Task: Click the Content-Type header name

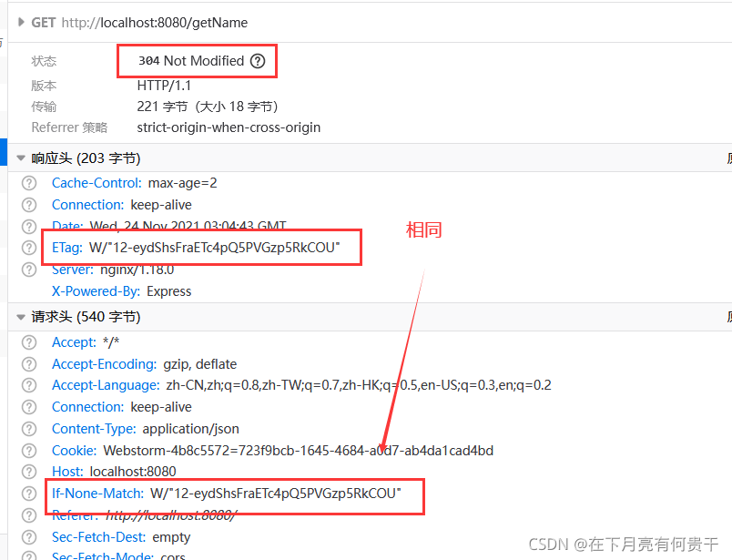Action: (94, 429)
